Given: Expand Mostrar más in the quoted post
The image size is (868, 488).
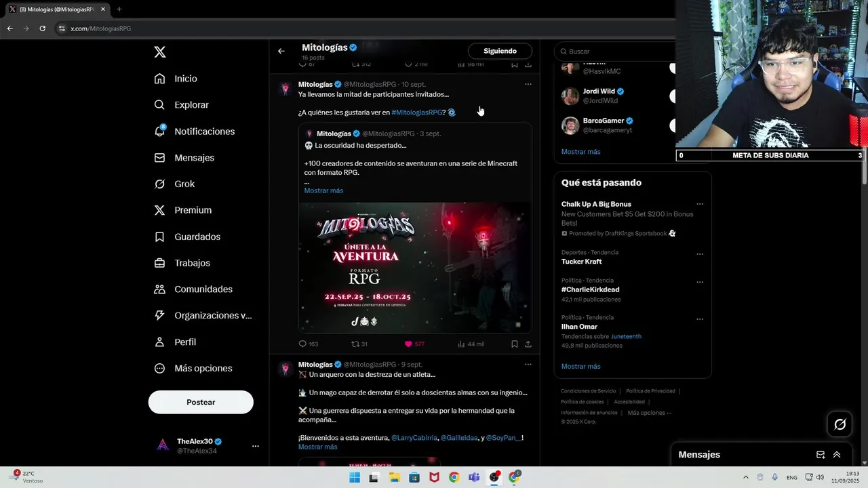Looking at the screenshot, I should coord(323,190).
